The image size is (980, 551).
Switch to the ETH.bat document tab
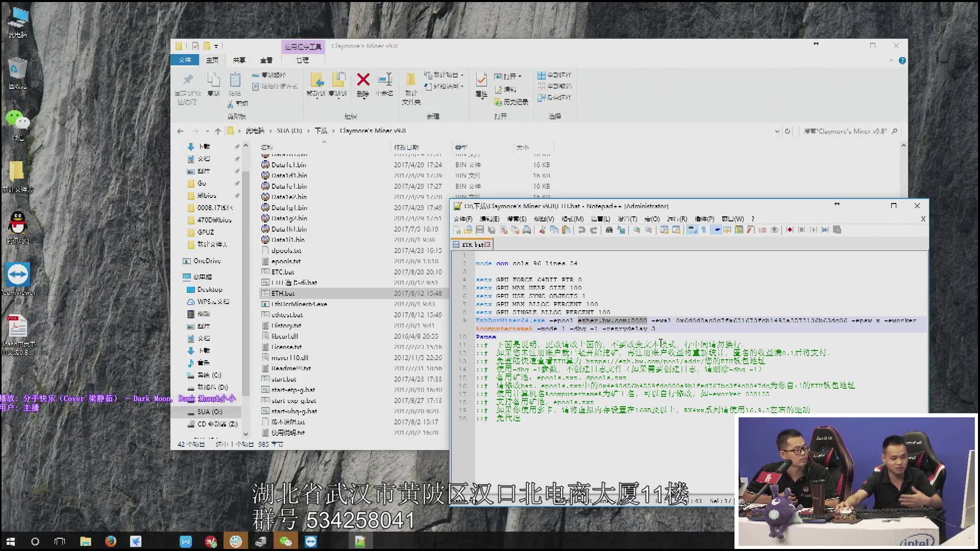pyautogui.click(x=472, y=245)
